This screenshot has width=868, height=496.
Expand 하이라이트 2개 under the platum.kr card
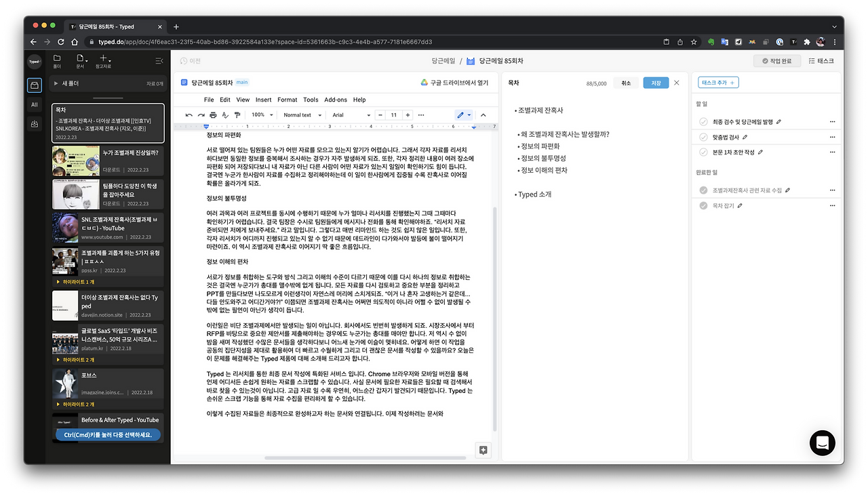coord(75,358)
